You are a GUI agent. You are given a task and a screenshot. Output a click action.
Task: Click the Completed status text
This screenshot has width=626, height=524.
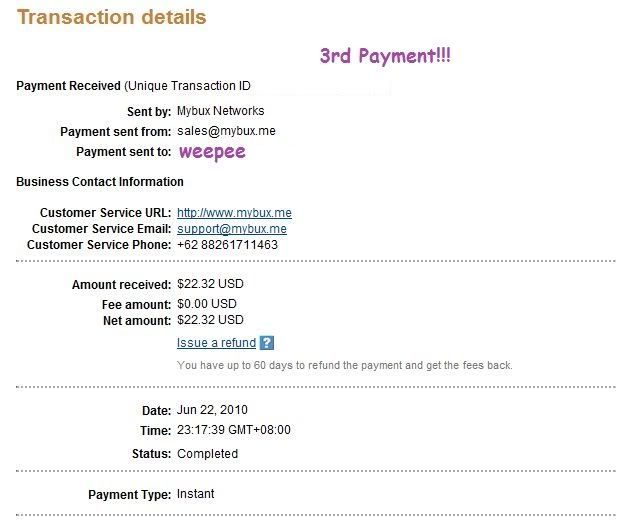(x=208, y=454)
